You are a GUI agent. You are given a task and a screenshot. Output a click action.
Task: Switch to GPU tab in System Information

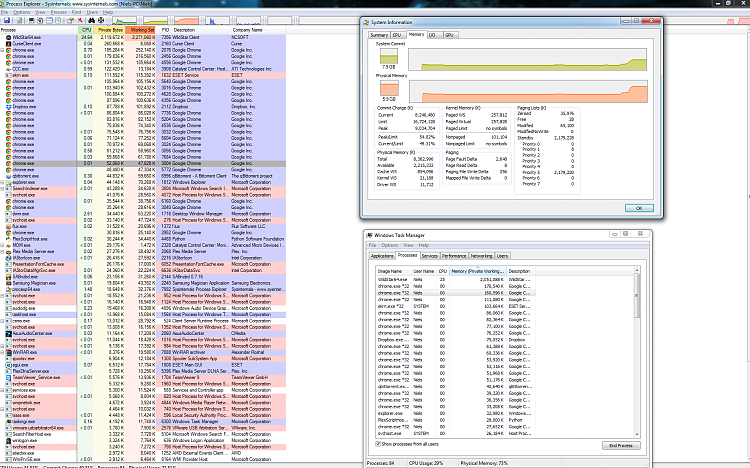point(449,35)
